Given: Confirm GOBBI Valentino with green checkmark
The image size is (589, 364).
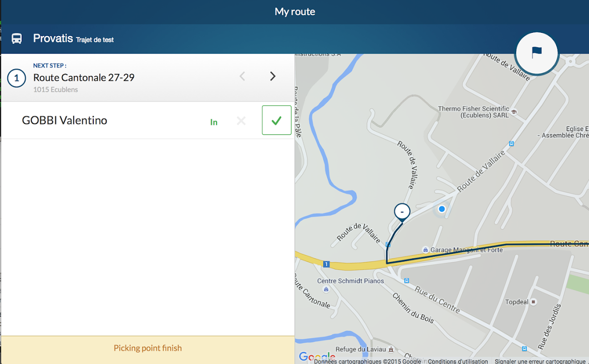Looking at the screenshot, I should [276, 120].
